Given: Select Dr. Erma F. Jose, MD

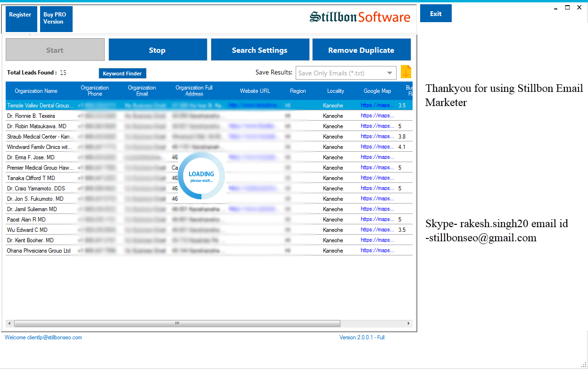Looking at the screenshot, I should tap(209, 157).
